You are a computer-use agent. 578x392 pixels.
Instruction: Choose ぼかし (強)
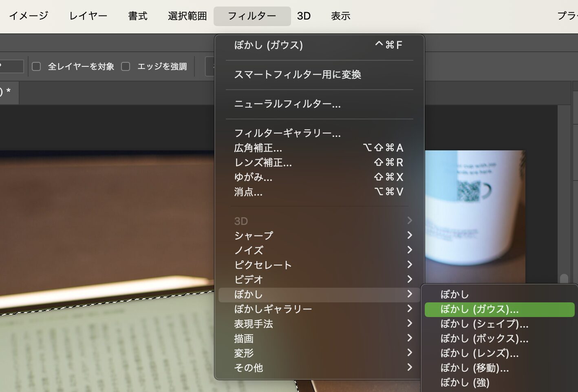pyautogui.click(x=499, y=383)
